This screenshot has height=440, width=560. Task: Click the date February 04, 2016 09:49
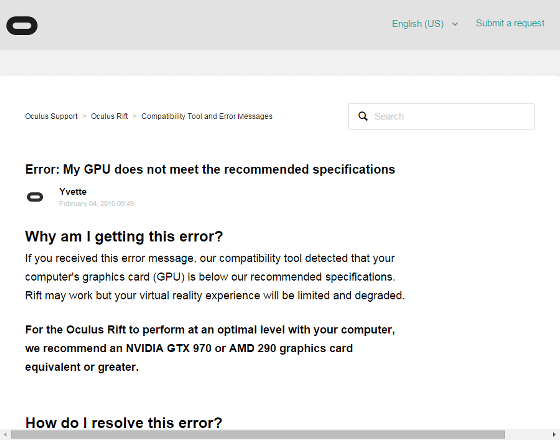point(96,204)
